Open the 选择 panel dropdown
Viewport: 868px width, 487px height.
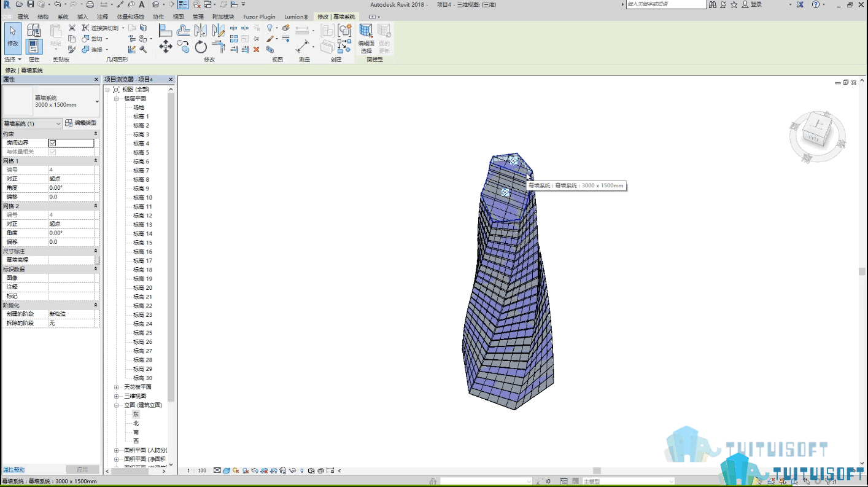[12, 60]
